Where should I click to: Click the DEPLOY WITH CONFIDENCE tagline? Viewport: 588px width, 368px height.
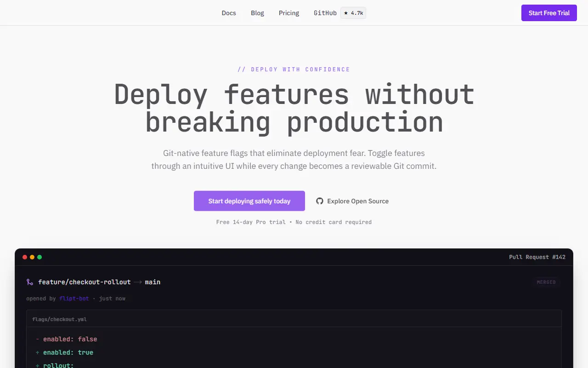tap(294, 69)
